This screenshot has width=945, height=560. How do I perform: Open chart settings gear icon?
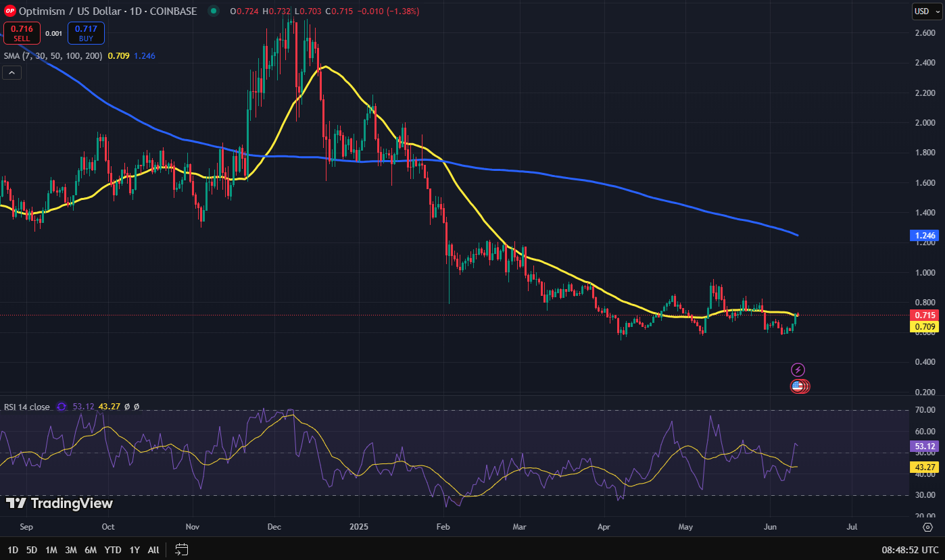927,527
